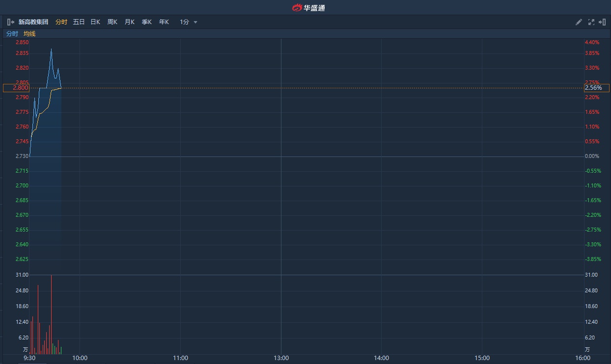Click the 新高教集团 stock name

pyautogui.click(x=33, y=22)
